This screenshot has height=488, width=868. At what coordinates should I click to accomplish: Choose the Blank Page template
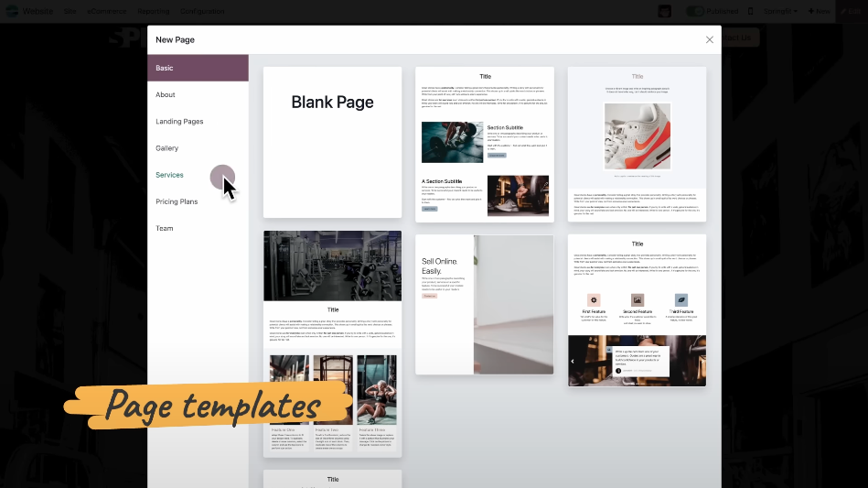[x=332, y=142]
